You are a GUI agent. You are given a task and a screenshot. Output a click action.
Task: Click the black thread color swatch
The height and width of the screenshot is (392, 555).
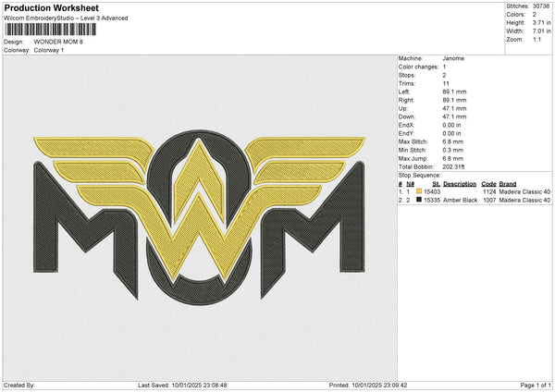coord(419,200)
